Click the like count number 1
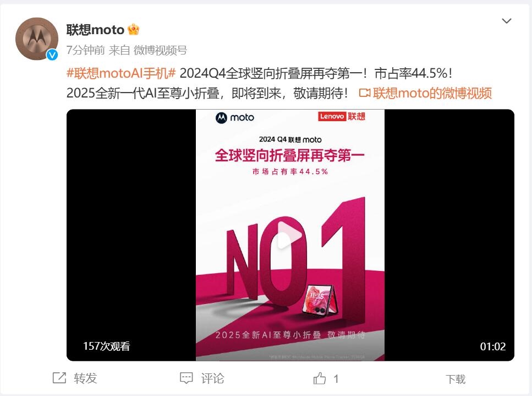 [336, 379]
